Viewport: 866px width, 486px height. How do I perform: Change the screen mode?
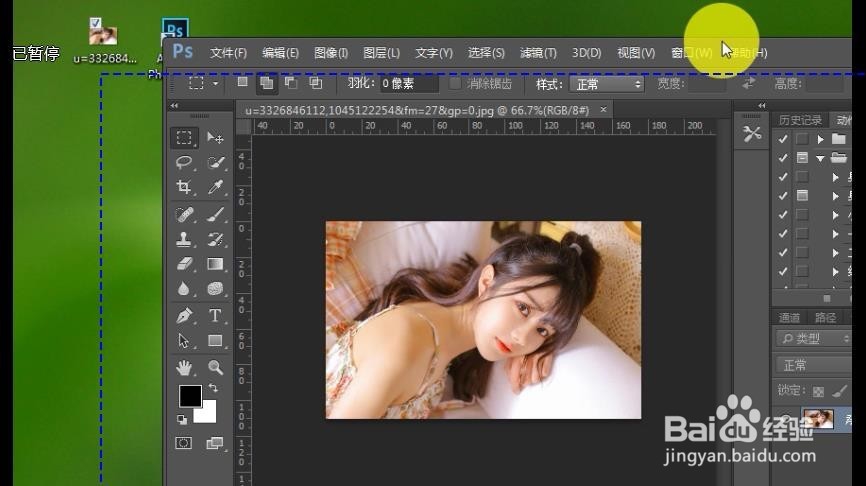coord(215,443)
